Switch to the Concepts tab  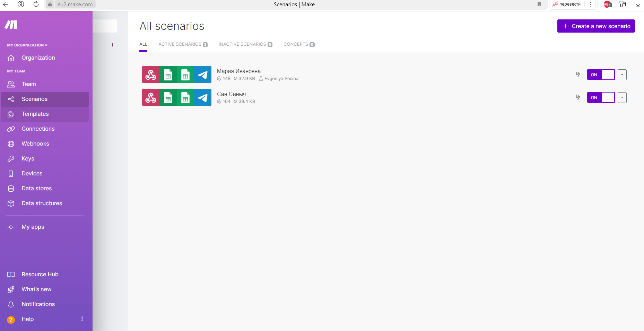(x=299, y=44)
